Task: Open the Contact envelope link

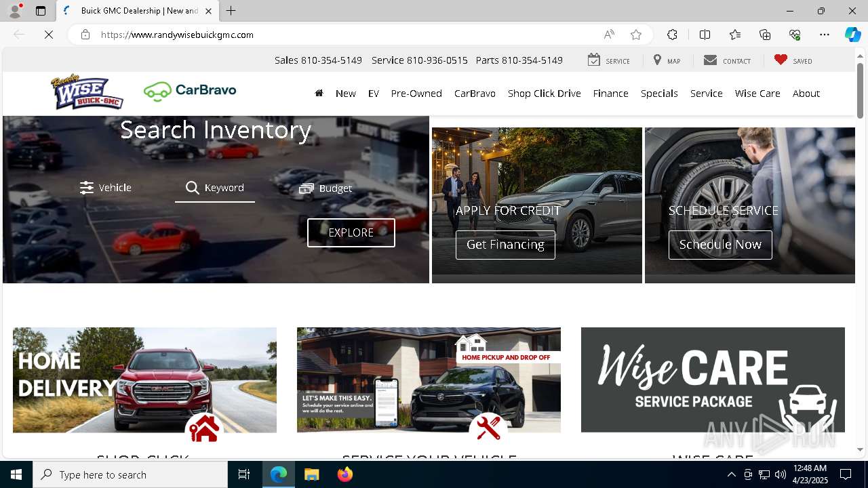Action: [727, 60]
